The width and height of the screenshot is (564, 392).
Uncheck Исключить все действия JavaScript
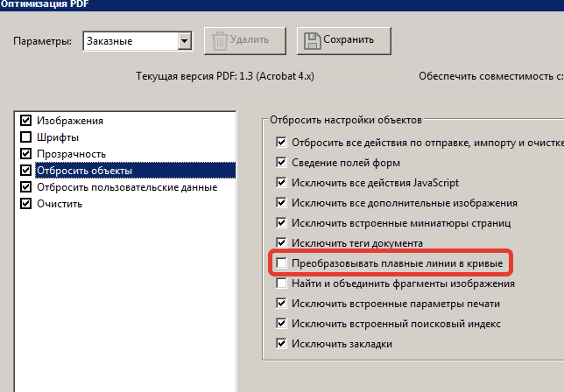281,183
